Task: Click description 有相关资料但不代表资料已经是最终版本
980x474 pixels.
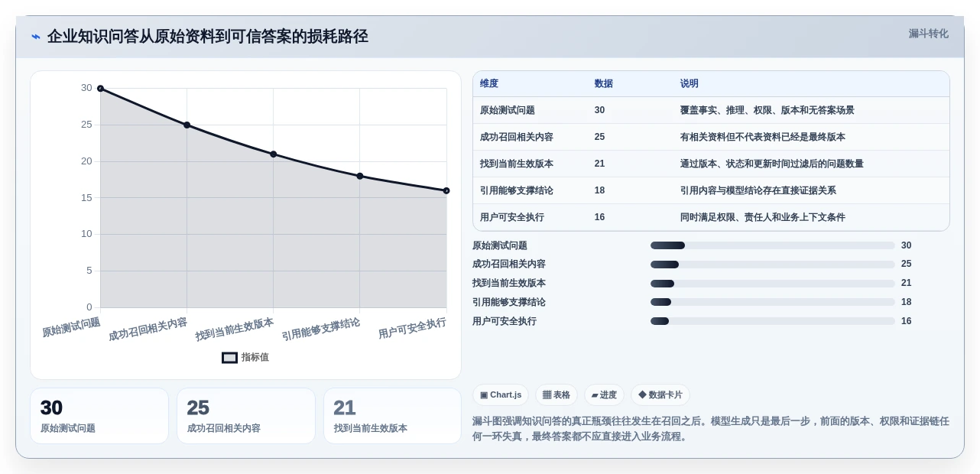Action: [x=763, y=137]
